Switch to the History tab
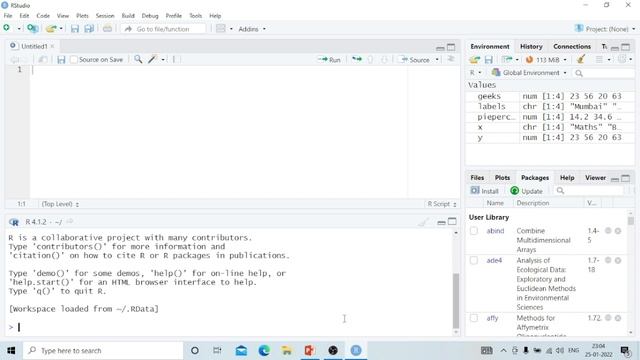Viewport: 640px width, 360px height. coord(531,47)
